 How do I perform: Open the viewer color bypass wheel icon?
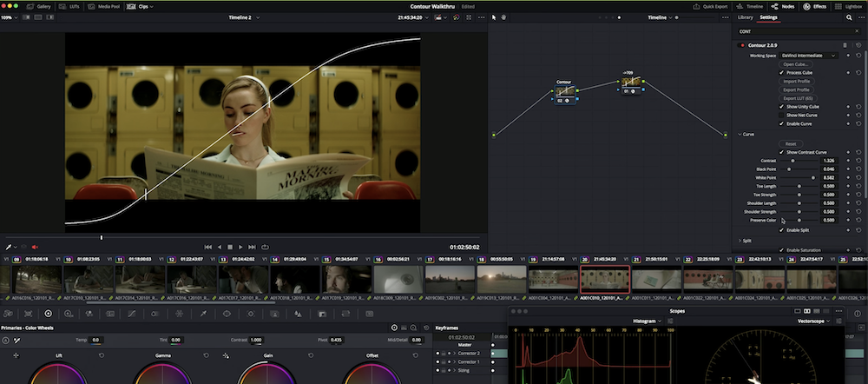pyautogui.click(x=457, y=17)
